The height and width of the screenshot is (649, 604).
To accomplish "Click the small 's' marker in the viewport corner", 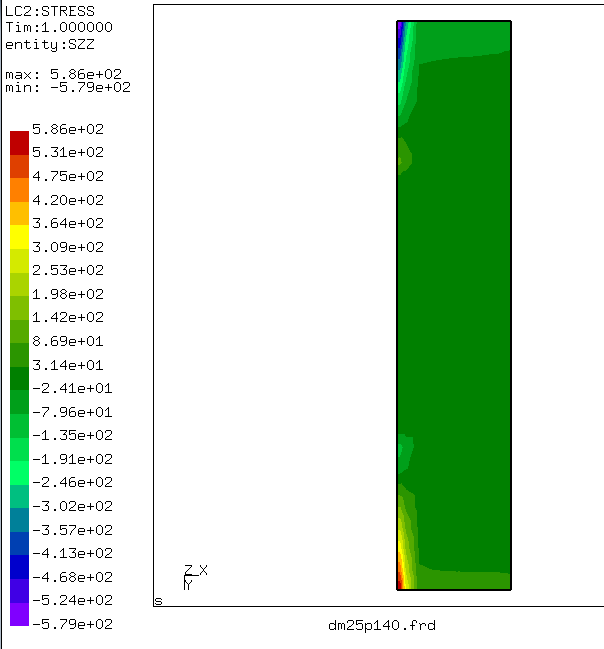I will [x=158, y=601].
